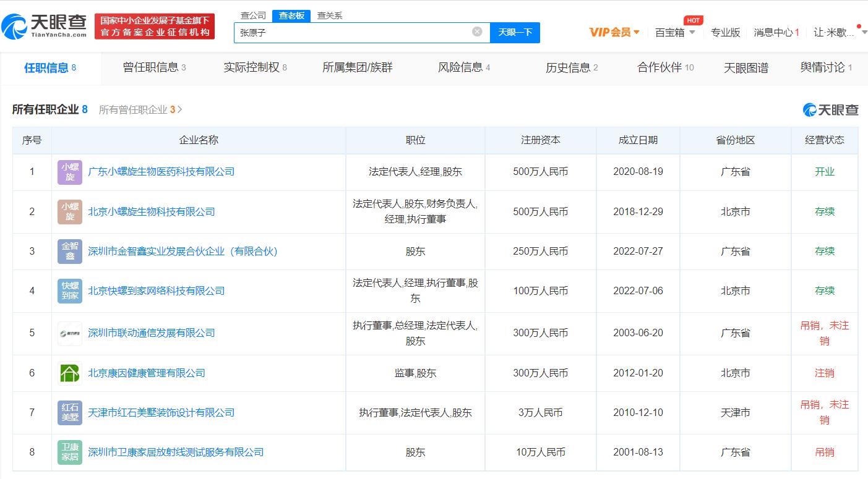This screenshot has height=479, width=868.
Task: Click the date 2012-01-20
Action: (x=638, y=373)
